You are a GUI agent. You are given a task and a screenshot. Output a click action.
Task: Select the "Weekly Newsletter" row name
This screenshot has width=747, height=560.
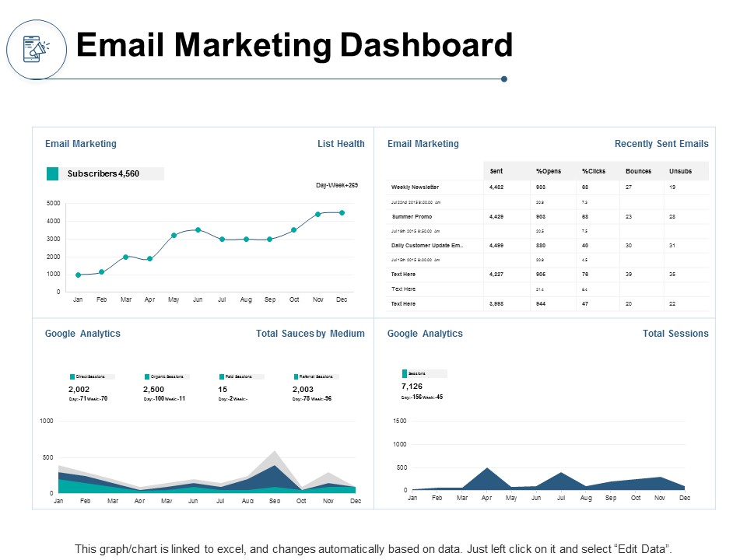tap(415, 187)
